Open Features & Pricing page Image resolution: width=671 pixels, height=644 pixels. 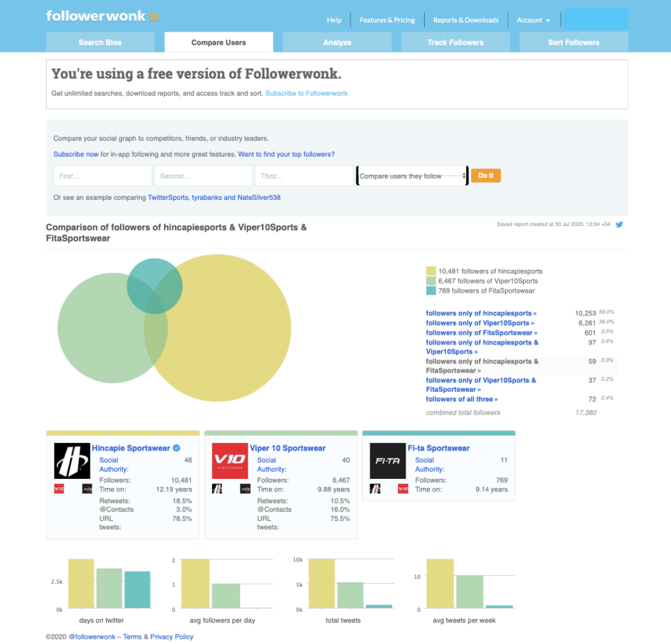387,20
